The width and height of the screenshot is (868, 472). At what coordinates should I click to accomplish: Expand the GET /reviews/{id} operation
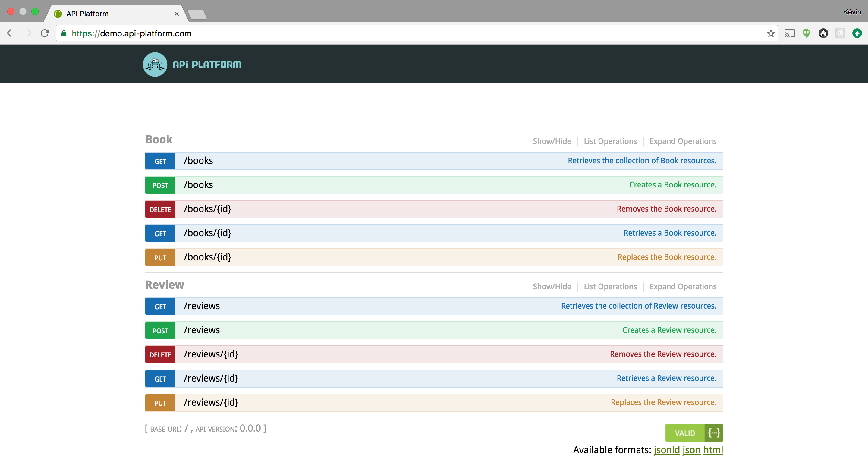click(x=434, y=378)
